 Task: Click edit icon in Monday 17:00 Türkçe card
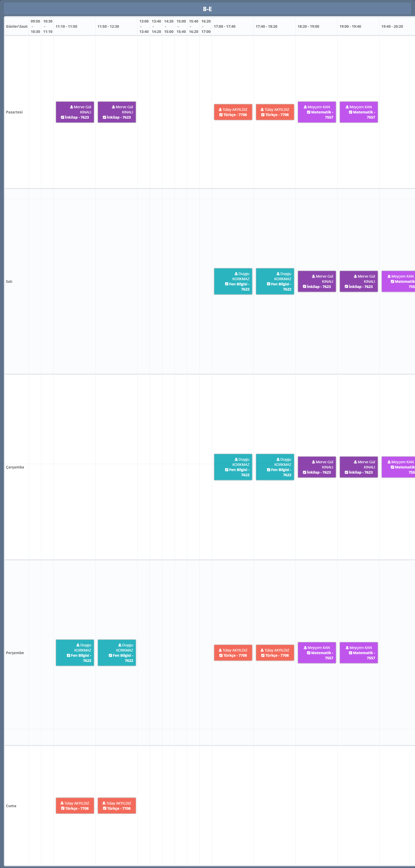coord(221,115)
